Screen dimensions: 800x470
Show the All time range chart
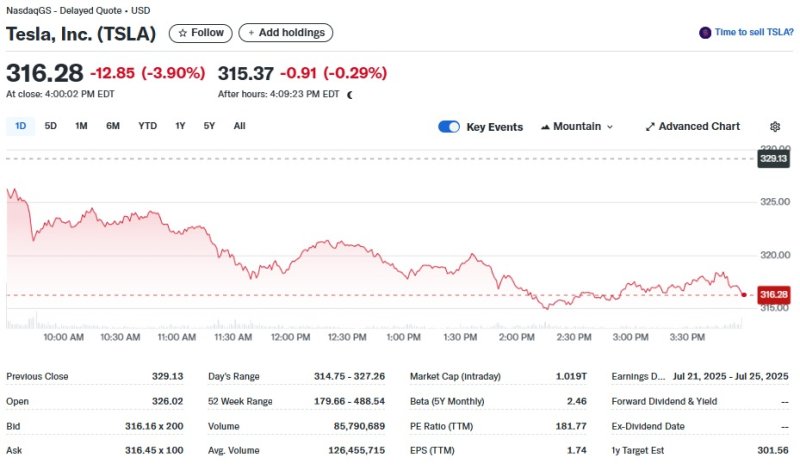pyautogui.click(x=239, y=126)
